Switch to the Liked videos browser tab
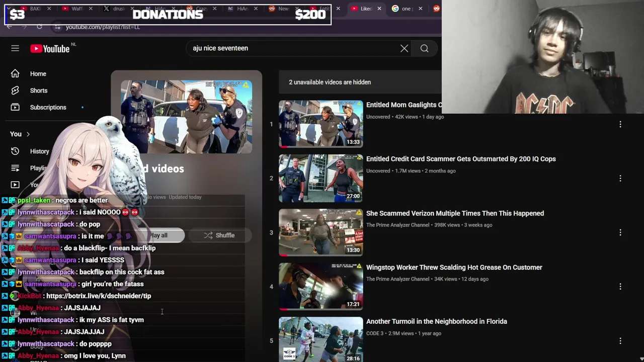The image size is (644, 362). click(x=366, y=9)
